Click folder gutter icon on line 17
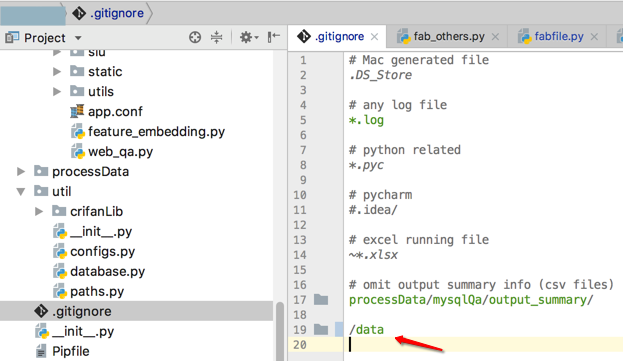 click(321, 299)
